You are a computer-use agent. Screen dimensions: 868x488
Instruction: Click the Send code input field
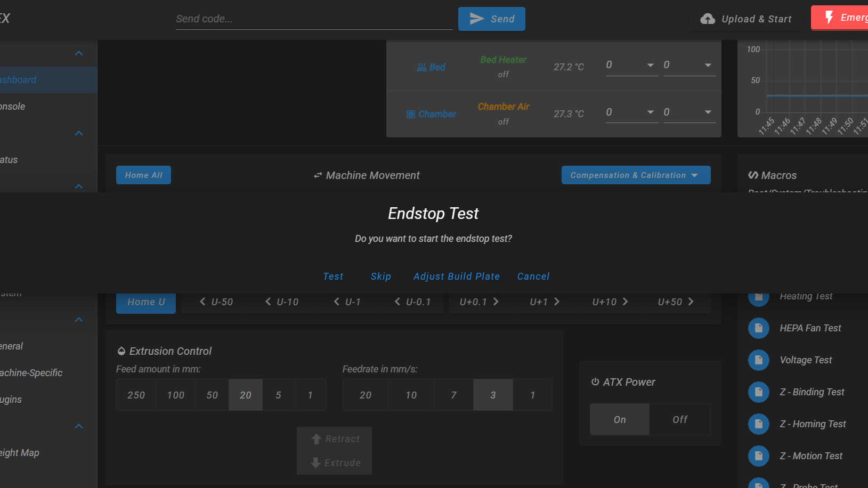(x=314, y=19)
